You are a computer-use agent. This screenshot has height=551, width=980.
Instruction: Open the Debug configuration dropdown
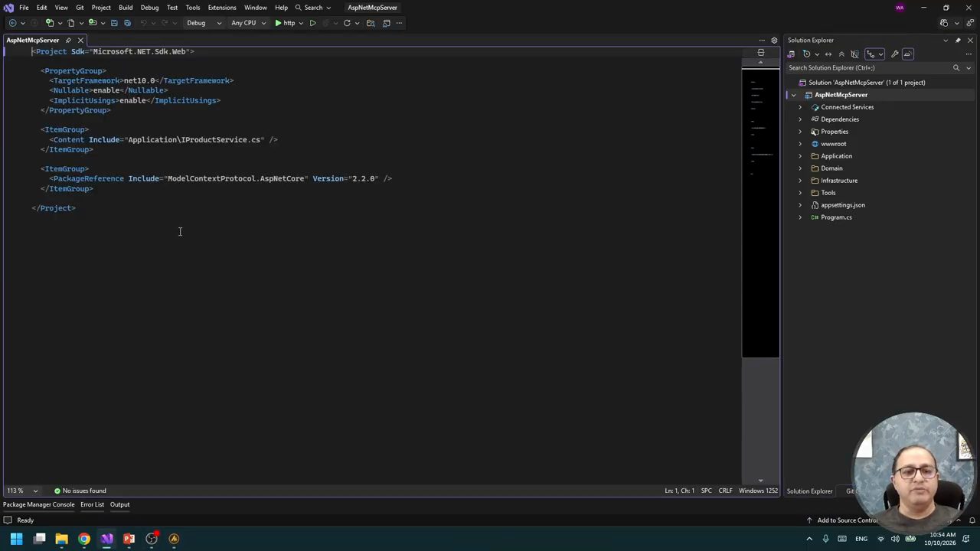click(x=204, y=23)
